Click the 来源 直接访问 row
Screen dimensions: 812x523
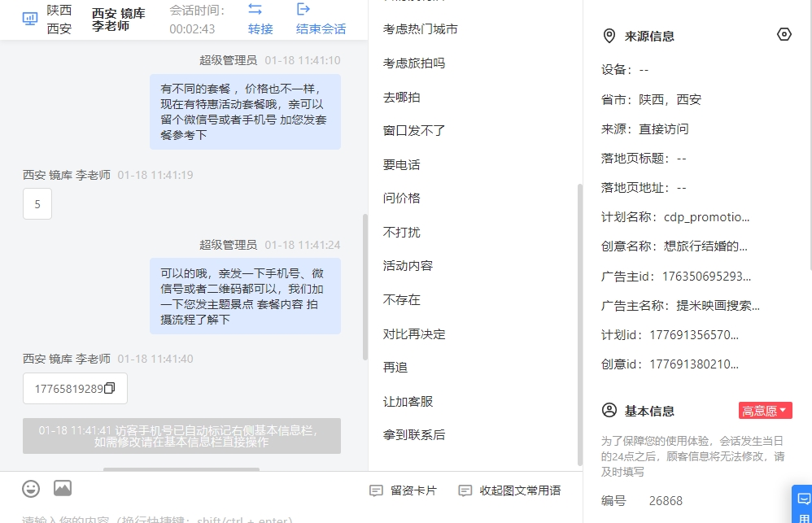(644, 129)
